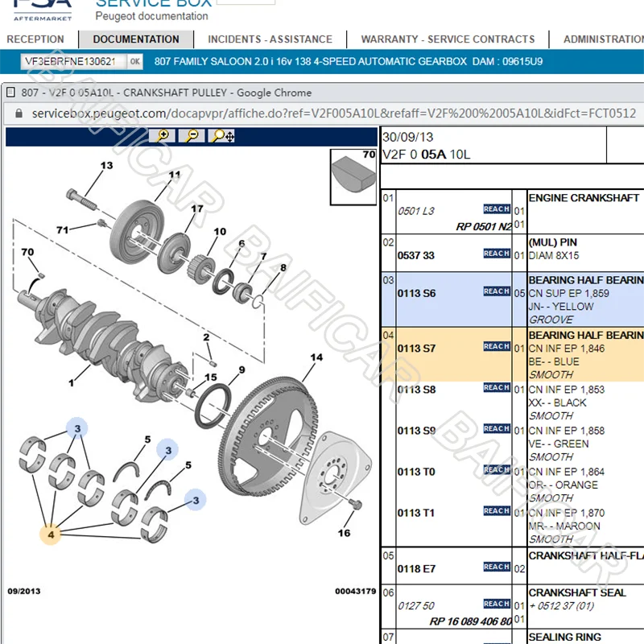Click callout 7 in the diagram

tap(263, 256)
